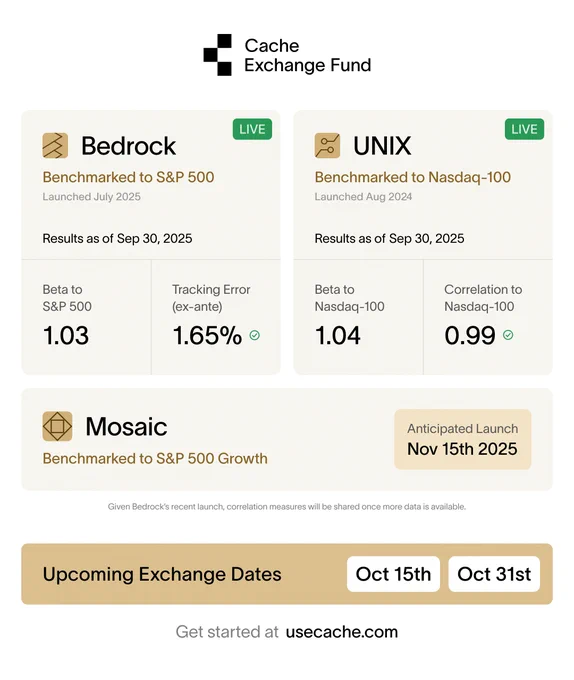This screenshot has height=680, width=574.
Task: Click green checkmark beside 0.99 correlation
Action: pyautogui.click(x=508, y=335)
